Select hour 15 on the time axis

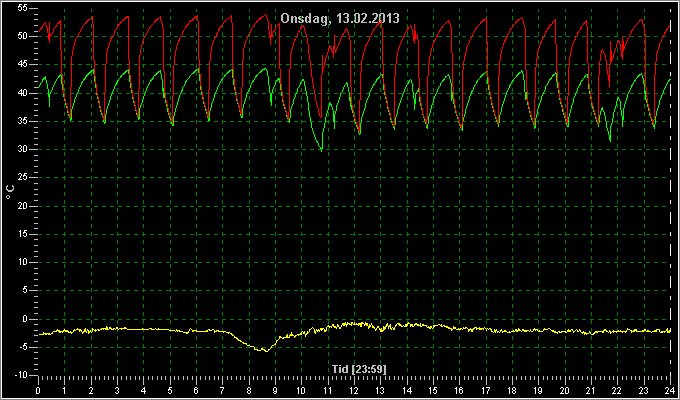tap(433, 390)
